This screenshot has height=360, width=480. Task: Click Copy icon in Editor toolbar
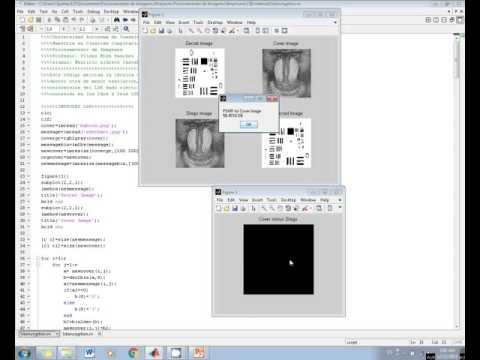click(57, 20)
